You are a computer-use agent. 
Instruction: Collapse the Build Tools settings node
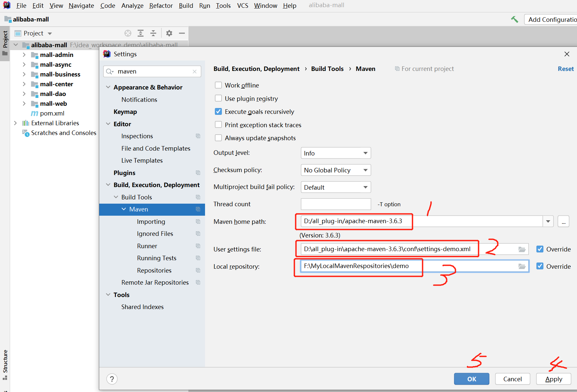116,197
